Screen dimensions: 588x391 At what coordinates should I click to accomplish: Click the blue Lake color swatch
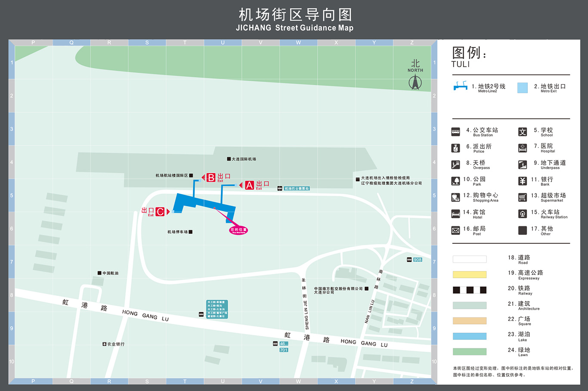click(469, 336)
